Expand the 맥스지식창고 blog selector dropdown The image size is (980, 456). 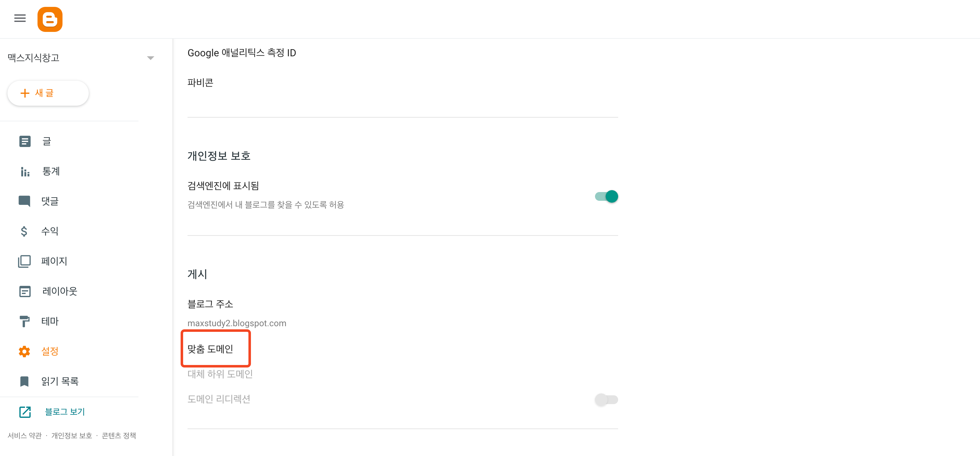(x=151, y=58)
